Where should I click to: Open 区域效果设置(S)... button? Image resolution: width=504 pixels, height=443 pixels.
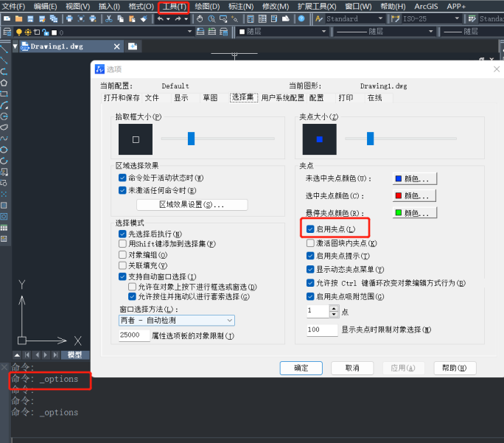pos(192,205)
